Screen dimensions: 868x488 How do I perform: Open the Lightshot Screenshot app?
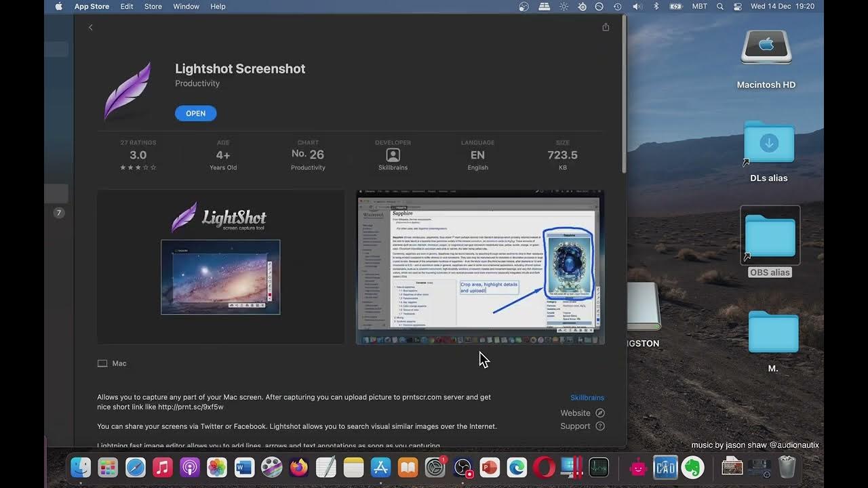tap(195, 113)
